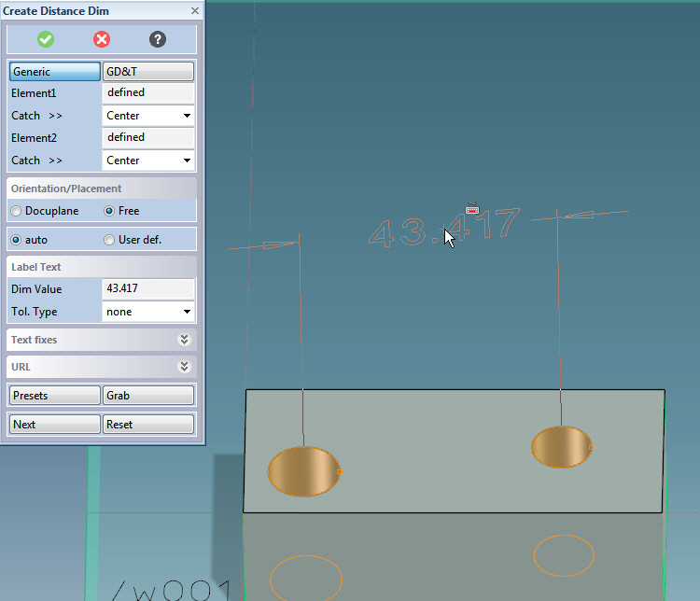Click the Grab button
700x601 pixels.
click(x=147, y=396)
